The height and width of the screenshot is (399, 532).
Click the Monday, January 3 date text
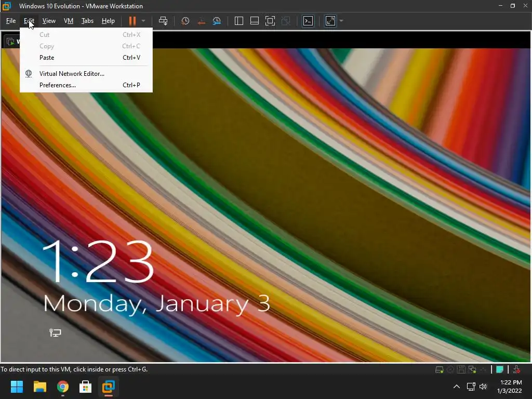pyautogui.click(x=157, y=303)
